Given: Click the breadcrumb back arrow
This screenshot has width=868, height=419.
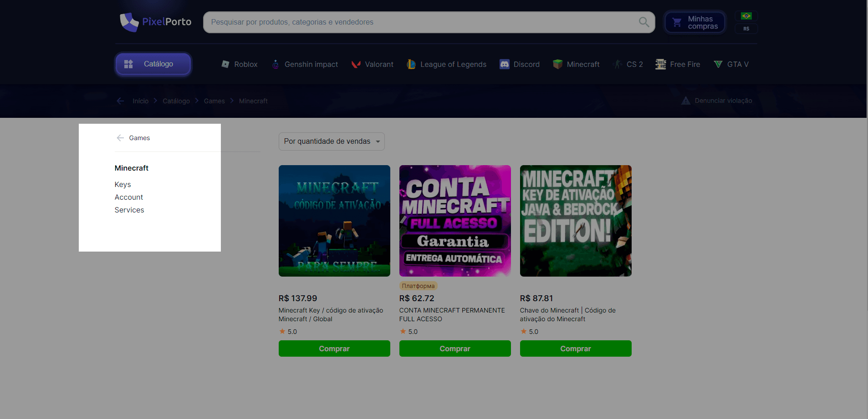Looking at the screenshot, I should point(120,101).
